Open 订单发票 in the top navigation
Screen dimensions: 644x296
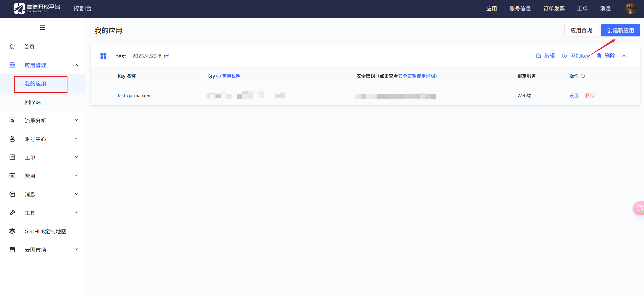(x=554, y=8)
